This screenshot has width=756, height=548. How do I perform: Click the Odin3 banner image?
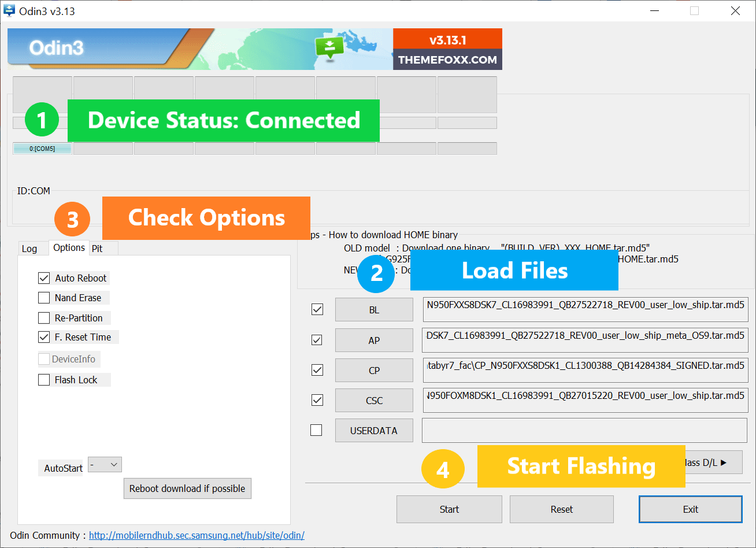(x=255, y=49)
